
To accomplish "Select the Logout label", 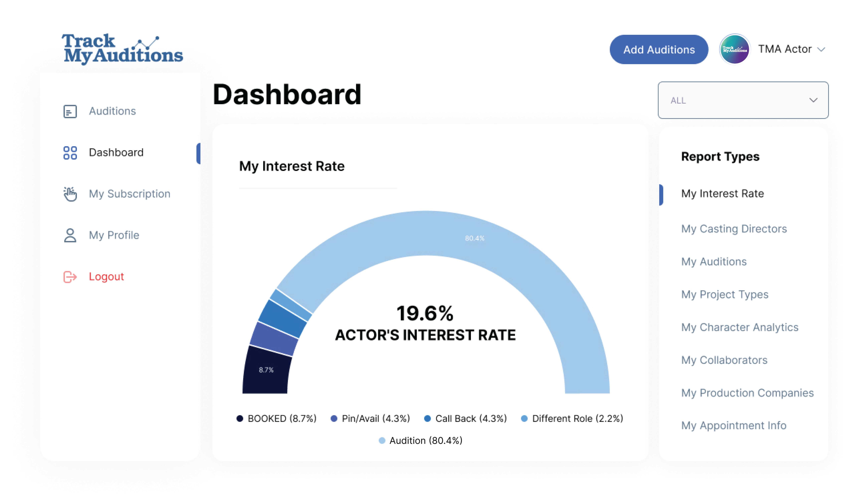I will point(106,277).
